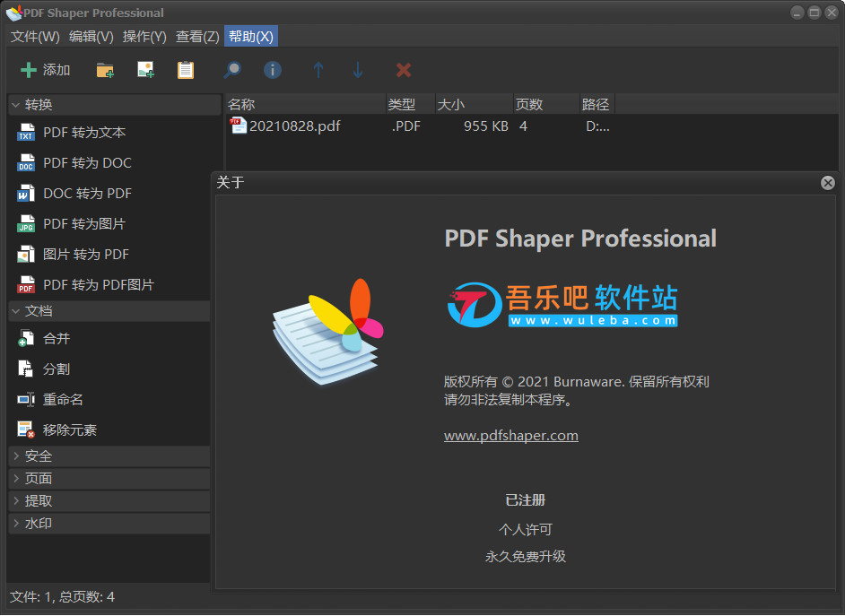The width and height of the screenshot is (845, 616).
Task: Sort file list by 页数 column
Action: 546,105
